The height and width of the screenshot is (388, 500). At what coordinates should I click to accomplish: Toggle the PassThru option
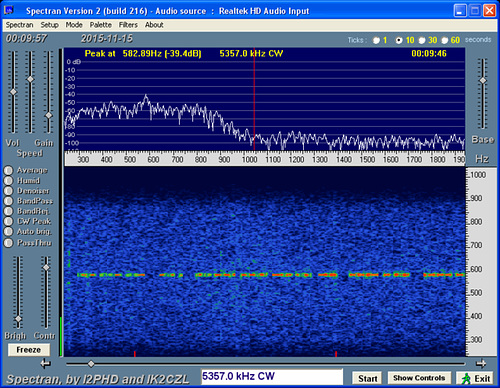click(8, 243)
